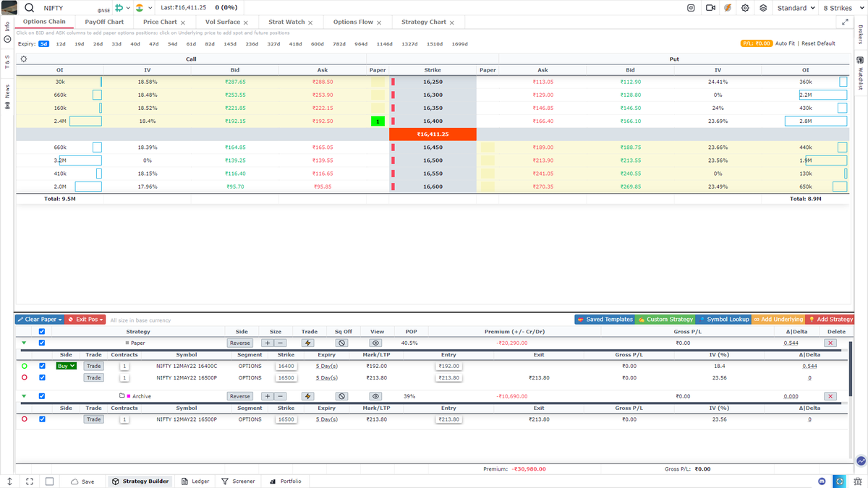Collapse the Archive strategy green triangle
Viewport: 868px width, 488px height.
click(25, 396)
